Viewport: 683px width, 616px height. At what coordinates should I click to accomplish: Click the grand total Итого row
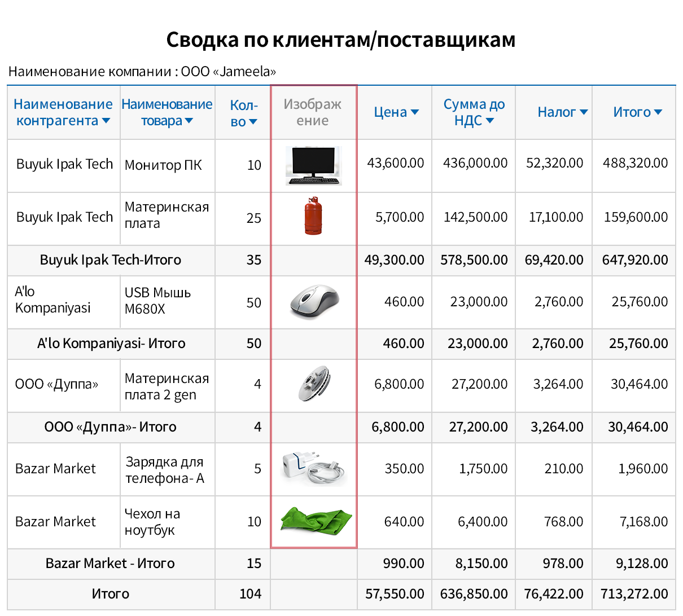pos(110,594)
